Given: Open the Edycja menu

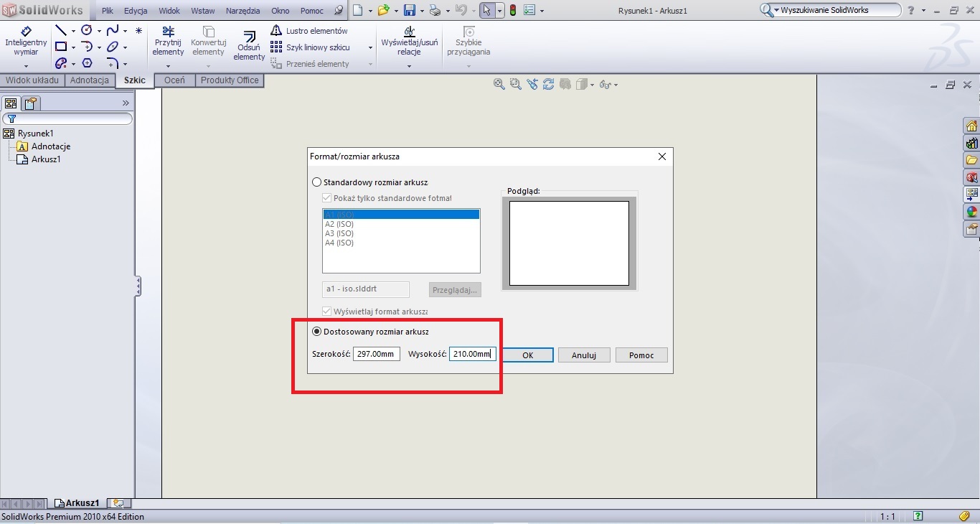Looking at the screenshot, I should (x=136, y=11).
